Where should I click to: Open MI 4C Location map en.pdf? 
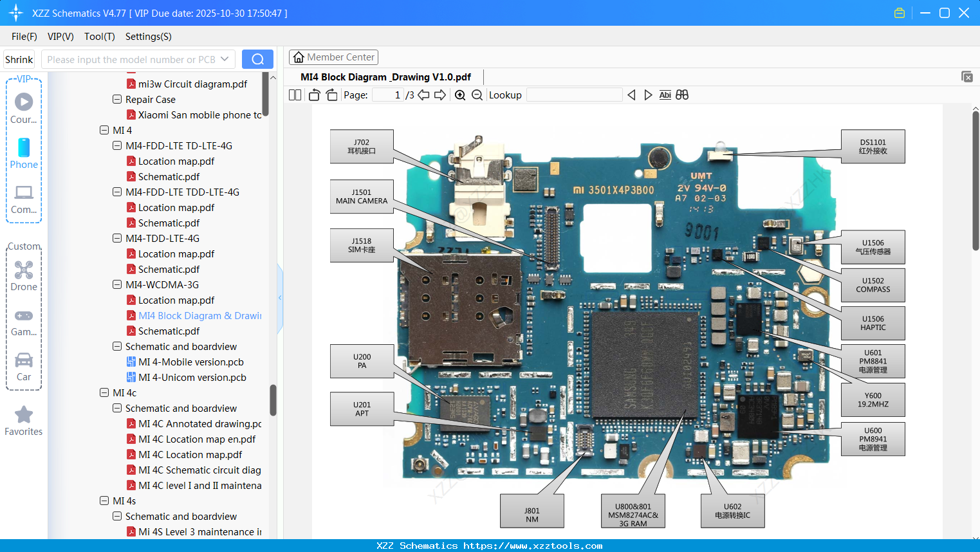[x=198, y=439]
